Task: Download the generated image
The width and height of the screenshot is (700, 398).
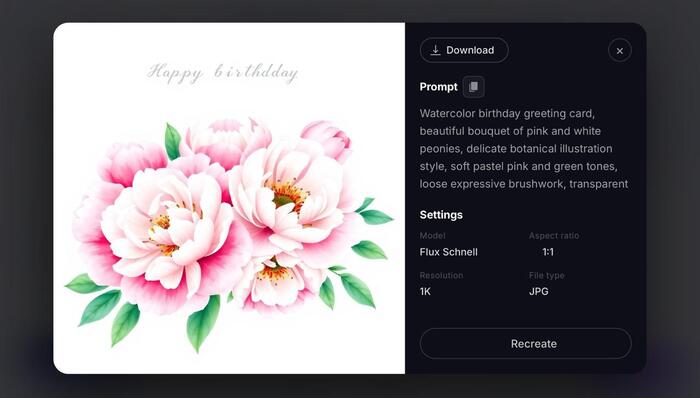Action: [464, 50]
